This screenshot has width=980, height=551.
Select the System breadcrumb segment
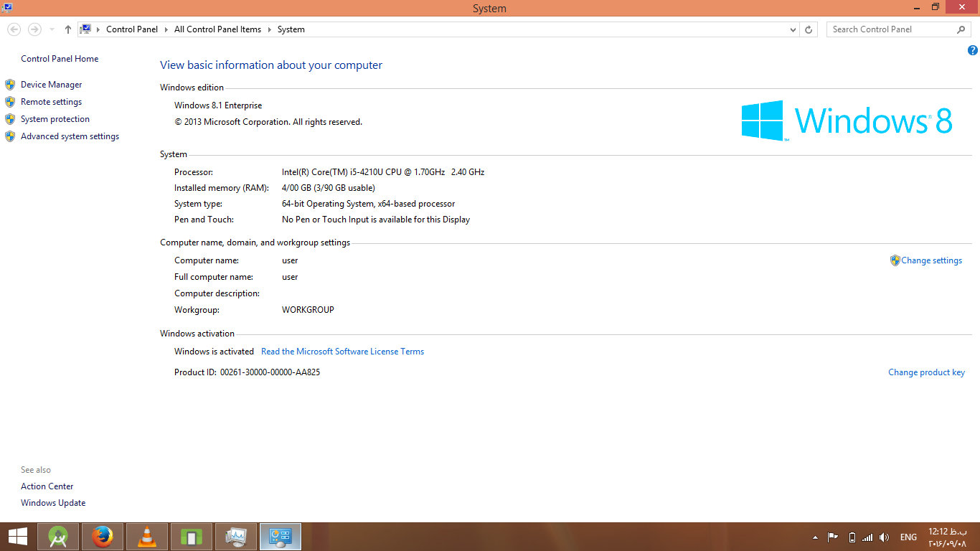point(291,29)
